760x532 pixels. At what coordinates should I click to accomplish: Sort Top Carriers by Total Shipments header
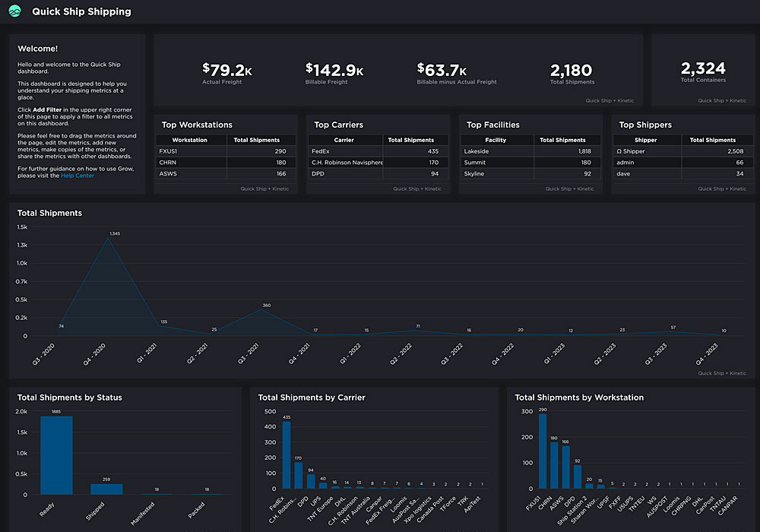(x=410, y=140)
